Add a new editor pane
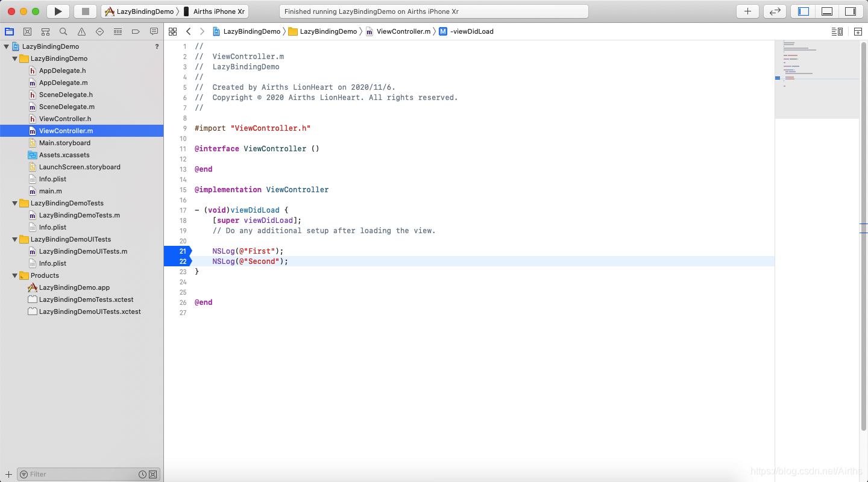868x482 pixels. point(858,31)
